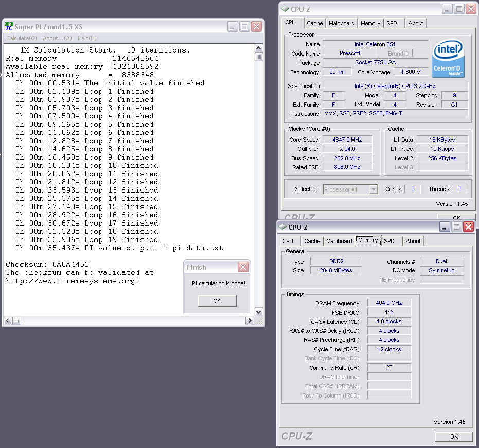Click the Super PI app icon in title bar

[9, 27]
